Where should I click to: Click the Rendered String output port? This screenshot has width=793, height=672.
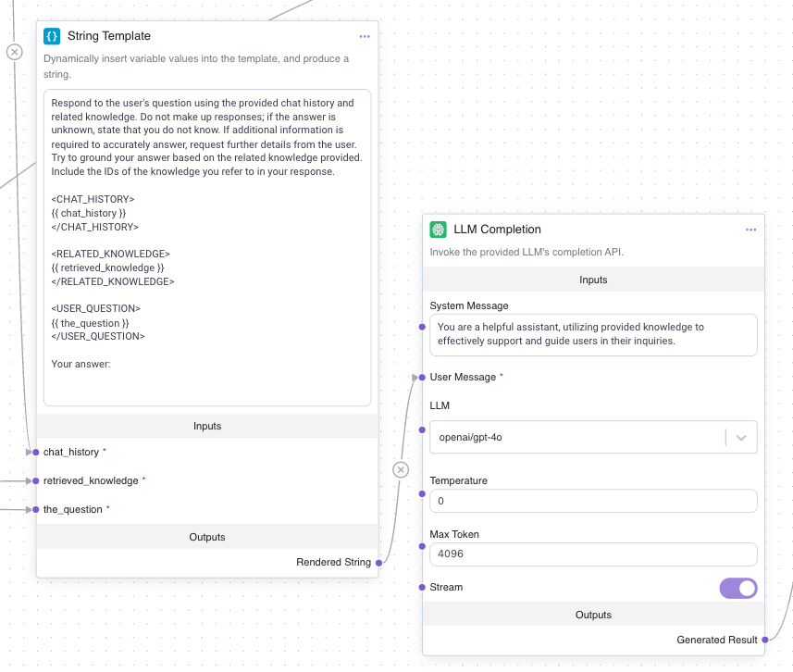coord(378,562)
